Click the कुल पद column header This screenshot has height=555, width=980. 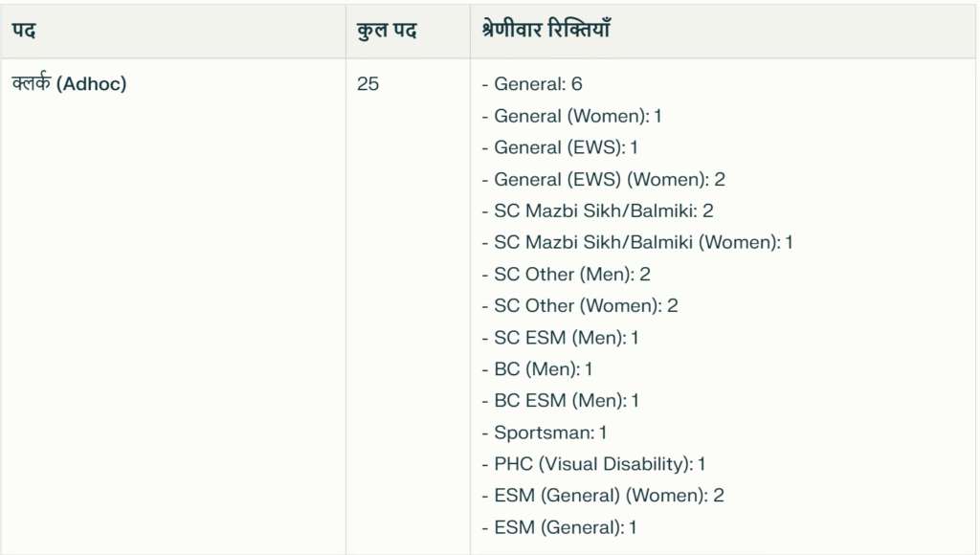click(387, 31)
